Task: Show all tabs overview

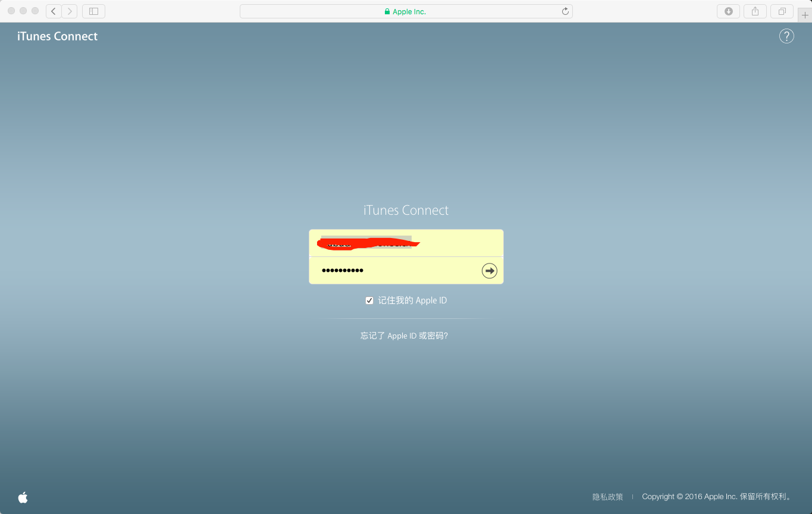Action: click(782, 11)
